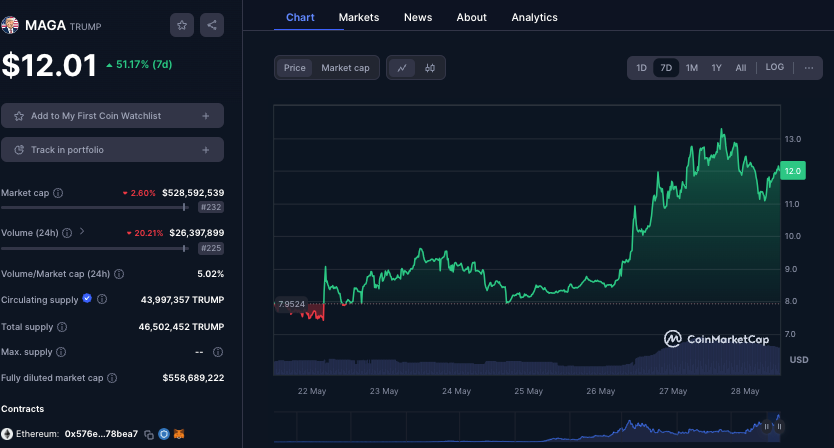Screen dimensions: 834x448
Task: Click the Market cap rank slider bar
Action: [95, 207]
